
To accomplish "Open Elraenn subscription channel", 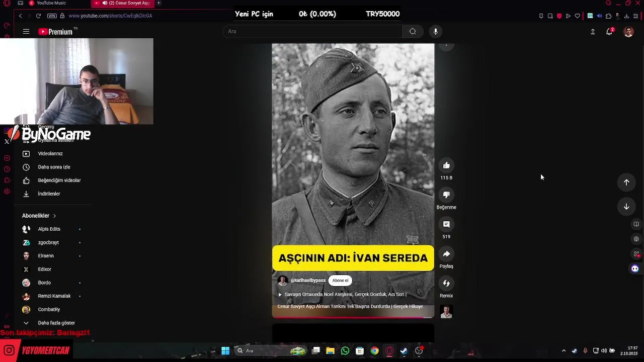I will click(53, 256).
